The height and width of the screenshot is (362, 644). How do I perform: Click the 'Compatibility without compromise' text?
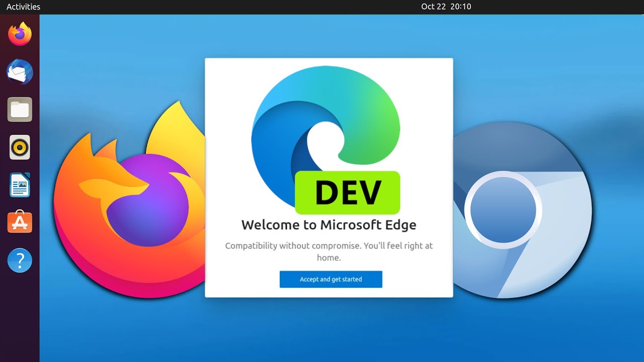329,251
